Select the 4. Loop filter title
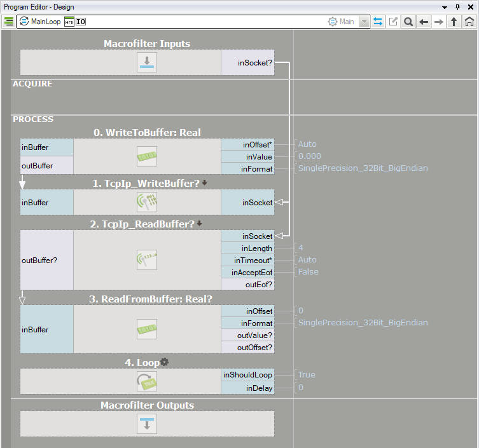This screenshot has height=448, width=479. tap(142, 363)
